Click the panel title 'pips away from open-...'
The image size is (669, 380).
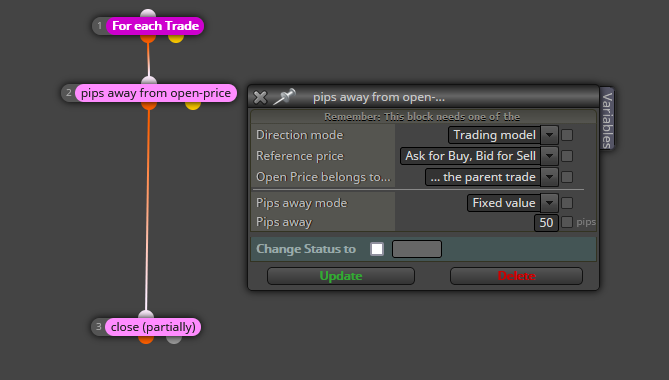[x=379, y=97]
